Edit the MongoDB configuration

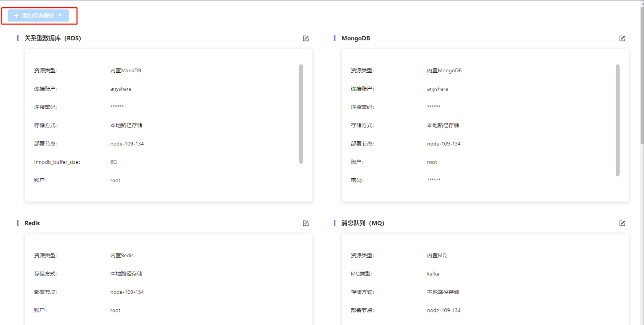[622, 38]
